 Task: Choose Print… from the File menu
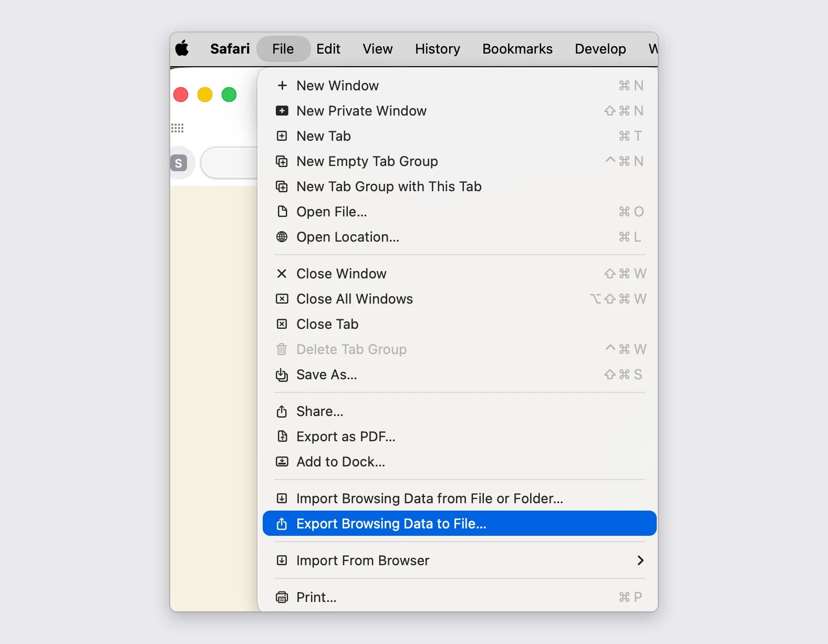460,597
